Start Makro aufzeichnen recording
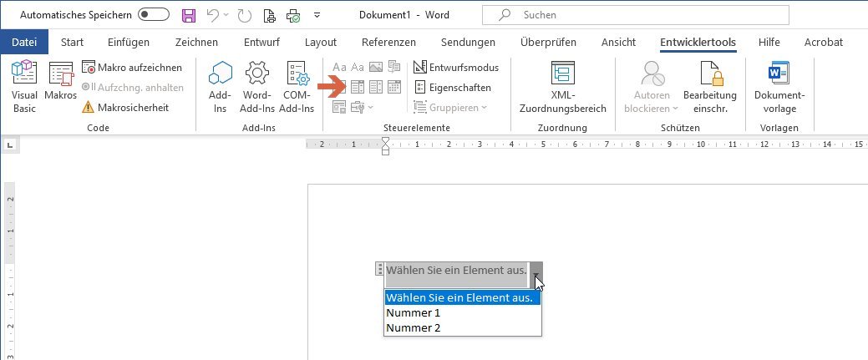 point(132,68)
